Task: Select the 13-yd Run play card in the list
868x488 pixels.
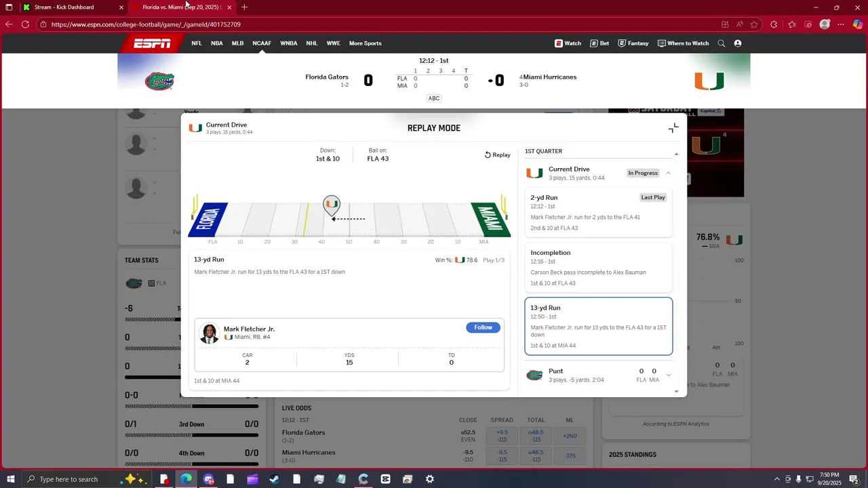Action: point(599,326)
